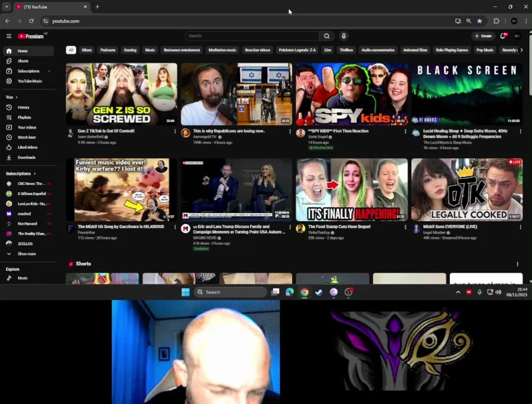Click the Windows taskbar search box

pyautogui.click(x=231, y=292)
